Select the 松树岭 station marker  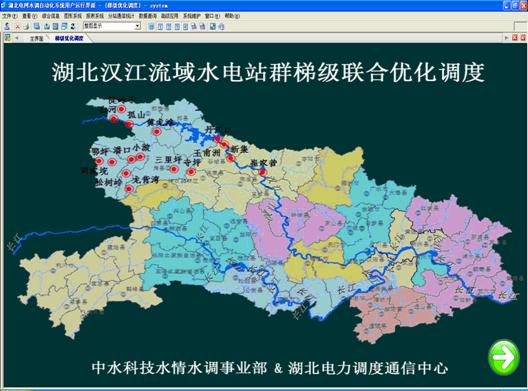pyautogui.click(x=129, y=189)
